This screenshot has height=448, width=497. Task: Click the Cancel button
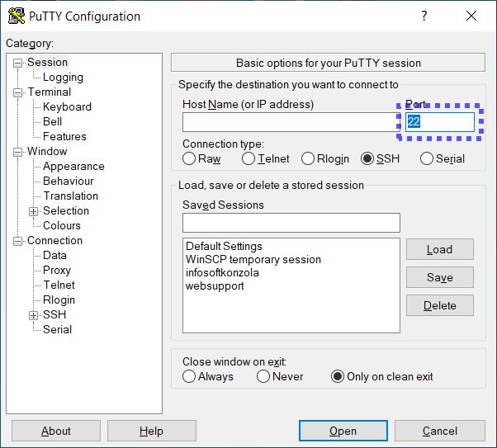pos(440,431)
